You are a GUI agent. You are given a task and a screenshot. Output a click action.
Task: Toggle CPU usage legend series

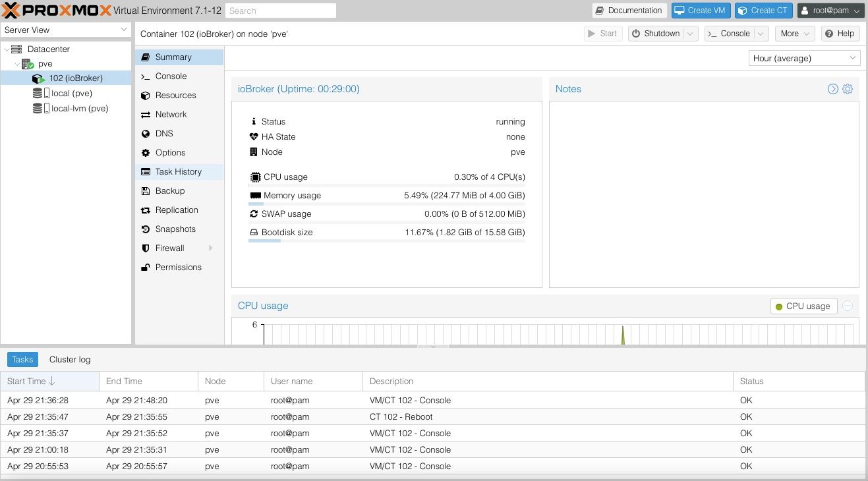(x=803, y=306)
